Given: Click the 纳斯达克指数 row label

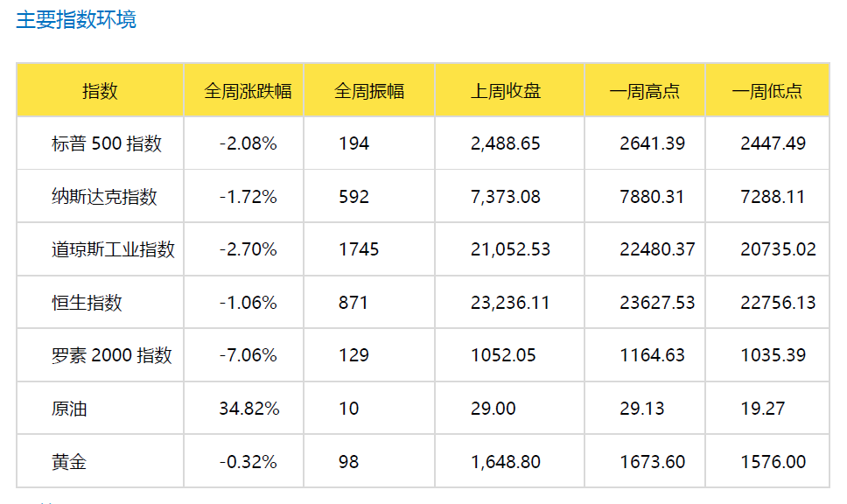Looking at the screenshot, I should pos(104,197).
